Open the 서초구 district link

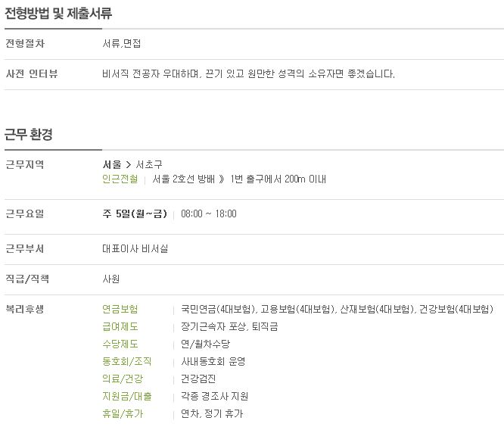[x=149, y=165]
